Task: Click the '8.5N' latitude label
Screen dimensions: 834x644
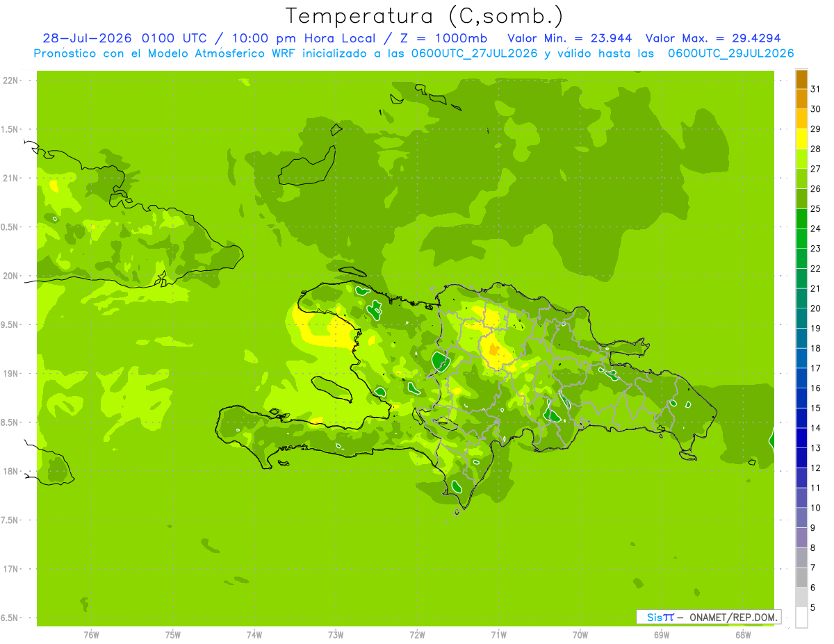Action: click(x=10, y=422)
